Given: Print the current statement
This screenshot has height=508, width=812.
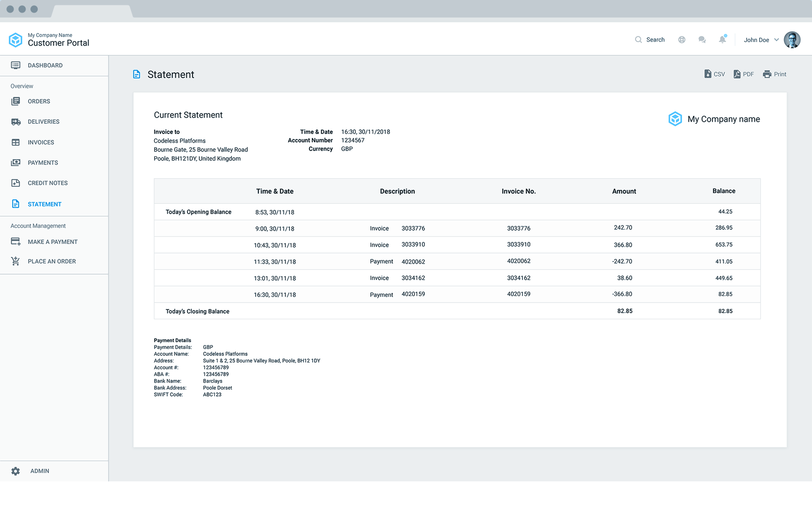Looking at the screenshot, I should tap(774, 74).
